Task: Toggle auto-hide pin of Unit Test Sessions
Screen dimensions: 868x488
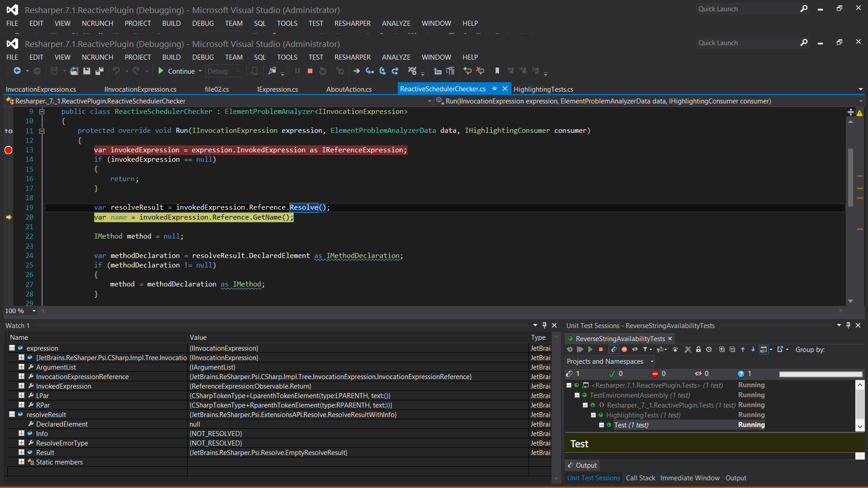Action: click(x=849, y=325)
